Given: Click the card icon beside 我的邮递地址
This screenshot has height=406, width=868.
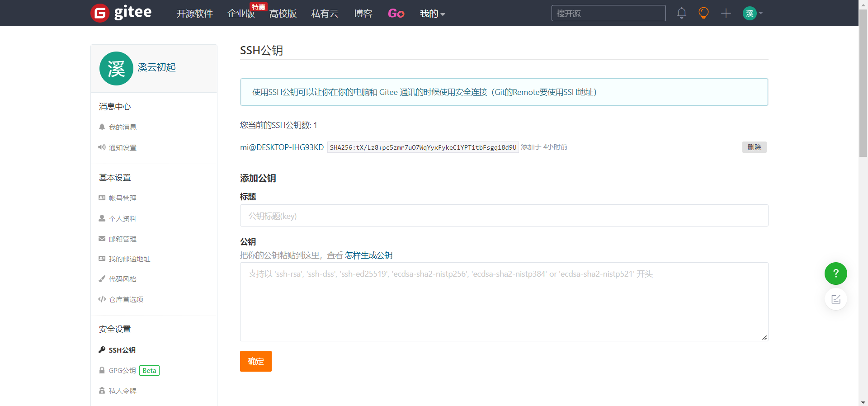Looking at the screenshot, I should (x=102, y=259).
